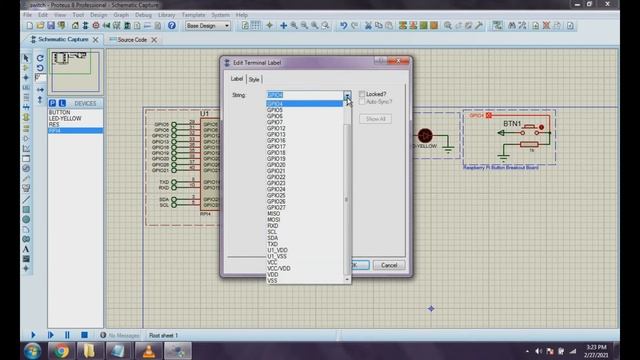This screenshot has width=640, height=360.
Task: Select the arrow Selection Mode tool
Action: (26, 58)
